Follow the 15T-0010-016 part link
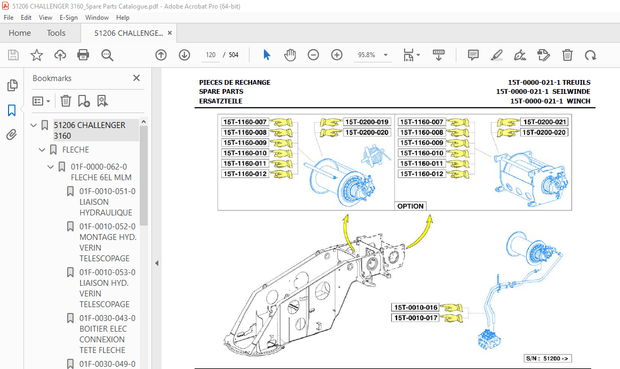This screenshot has width=620, height=369. pyautogui.click(x=416, y=307)
